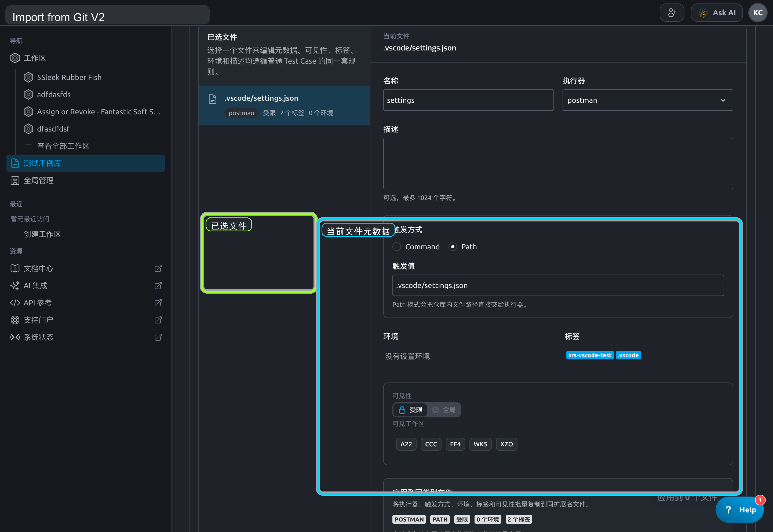Click hexagon icon beside 5Sleek Rubber Fish

coord(28,77)
